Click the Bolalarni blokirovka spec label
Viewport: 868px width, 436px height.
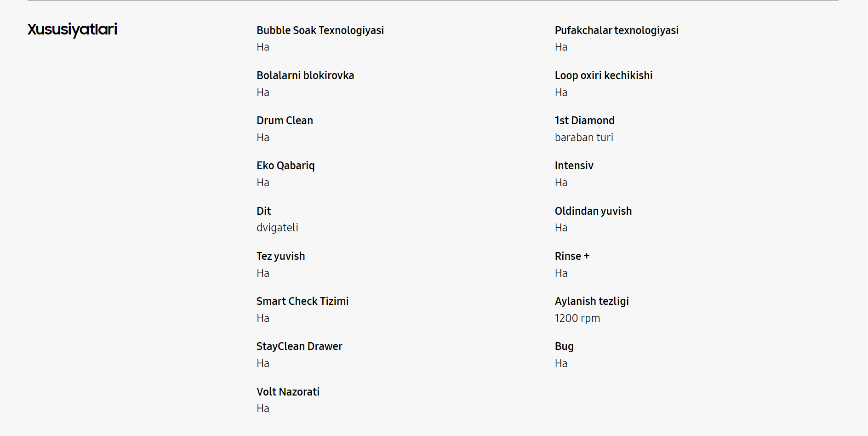(x=305, y=75)
